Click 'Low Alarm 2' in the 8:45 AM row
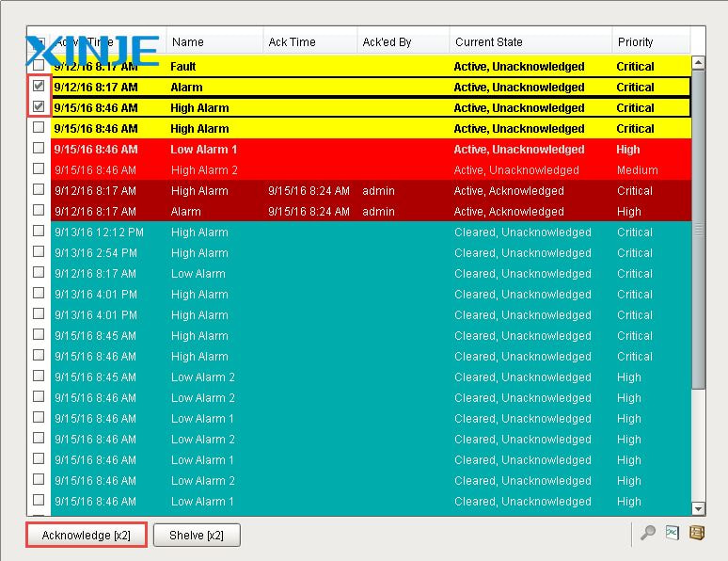728x561 pixels. pyautogui.click(x=203, y=377)
